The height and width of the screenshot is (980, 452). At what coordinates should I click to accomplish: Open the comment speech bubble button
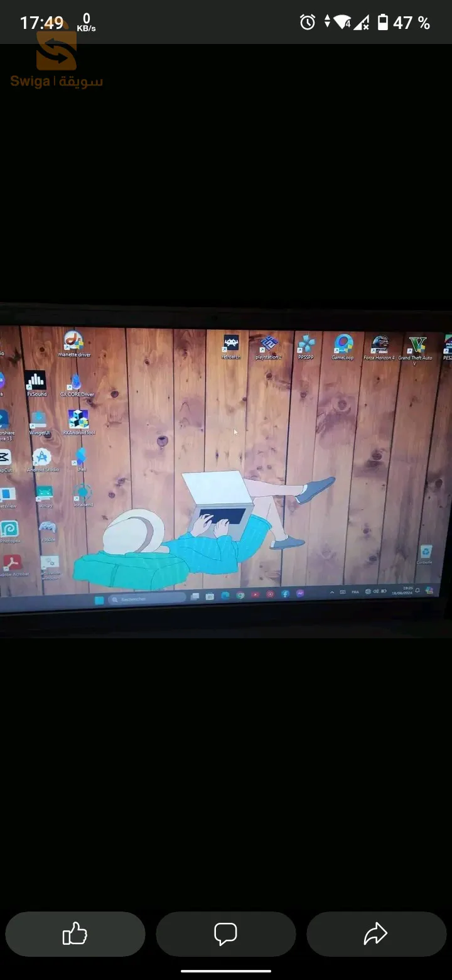(225, 934)
